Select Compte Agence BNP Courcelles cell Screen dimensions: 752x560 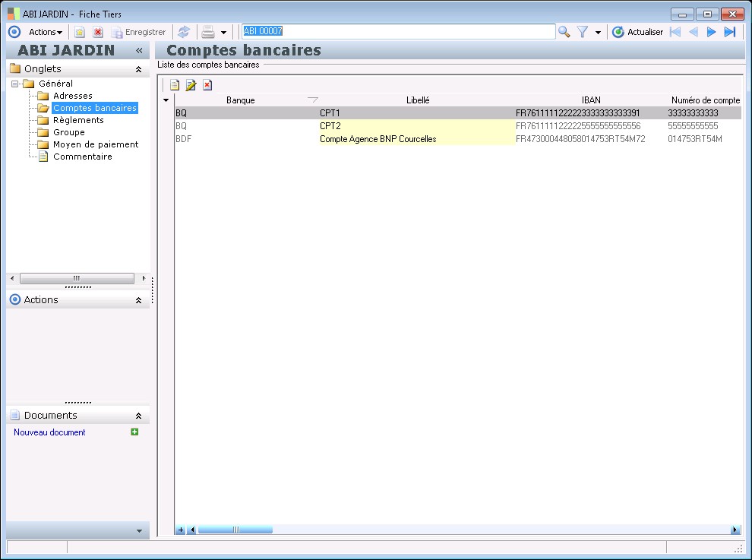(417, 139)
